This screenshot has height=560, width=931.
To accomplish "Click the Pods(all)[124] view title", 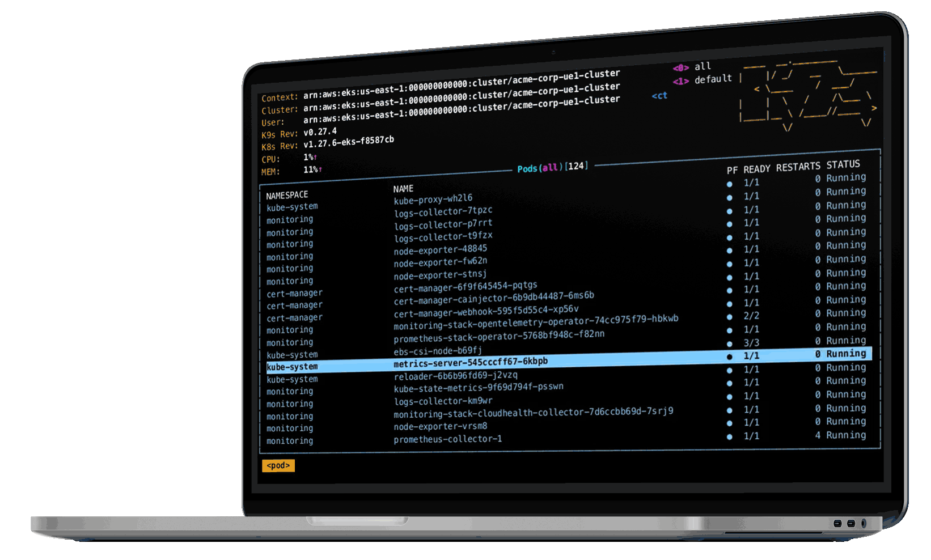I will (x=552, y=167).
